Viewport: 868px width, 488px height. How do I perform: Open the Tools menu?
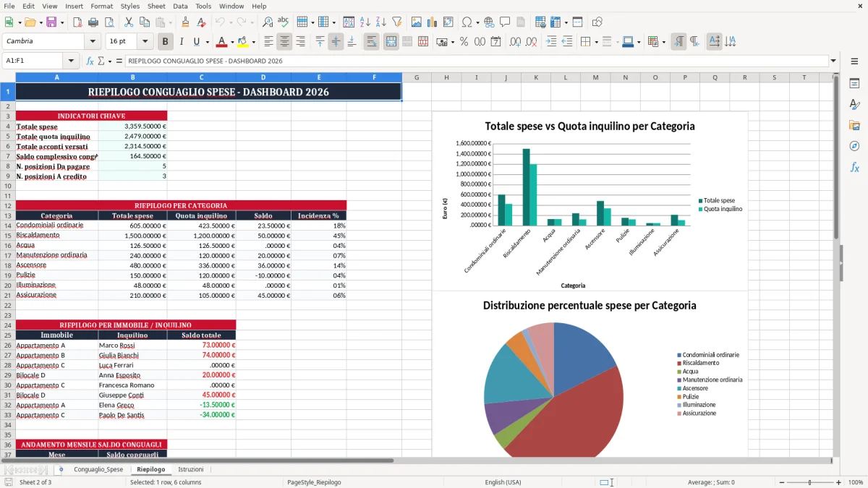tap(203, 6)
